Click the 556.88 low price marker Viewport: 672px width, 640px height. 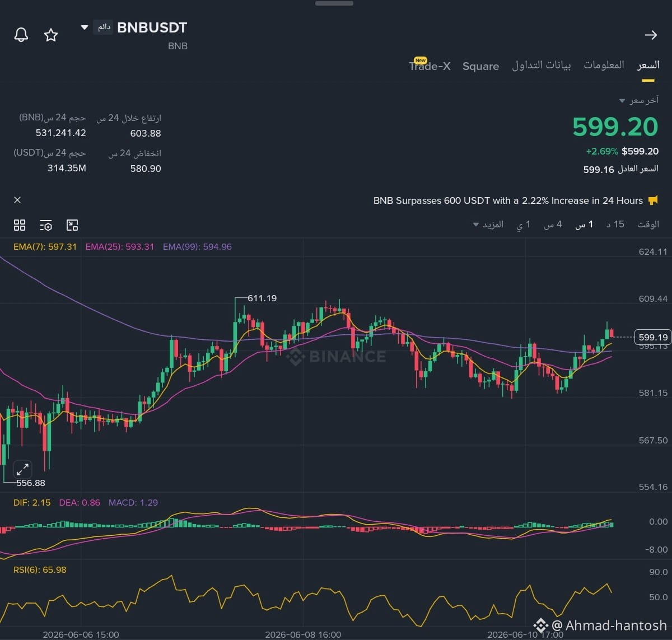[x=31, y=483]
